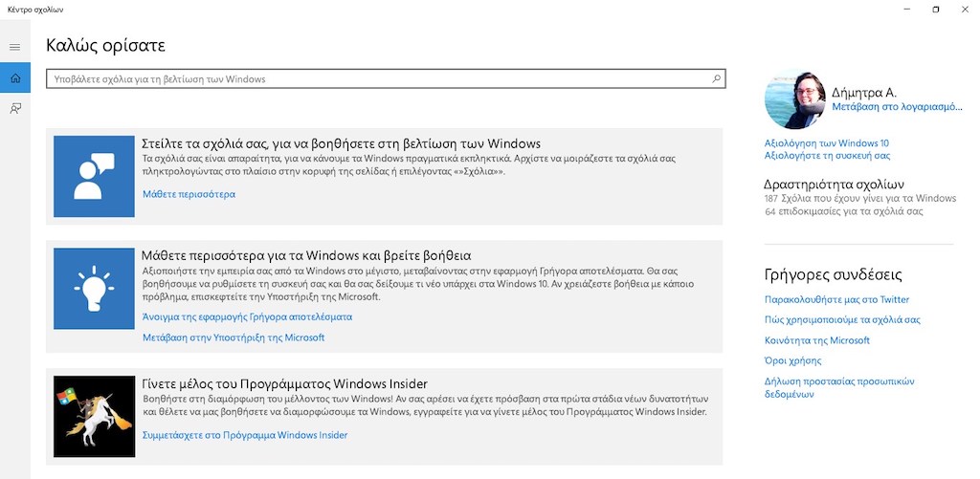Open the Home page sidebar icon
Screen dimensions: 980x479
(14, 77)
